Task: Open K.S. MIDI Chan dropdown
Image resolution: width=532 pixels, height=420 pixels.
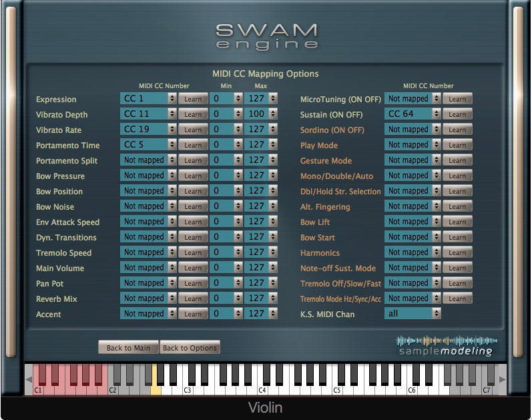Action: point(413,314)
